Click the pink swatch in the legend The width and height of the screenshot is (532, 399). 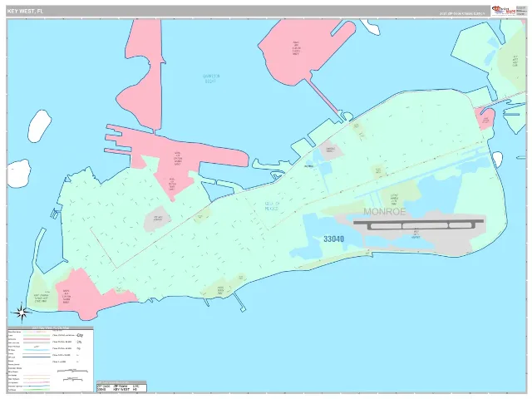point(37,339)
